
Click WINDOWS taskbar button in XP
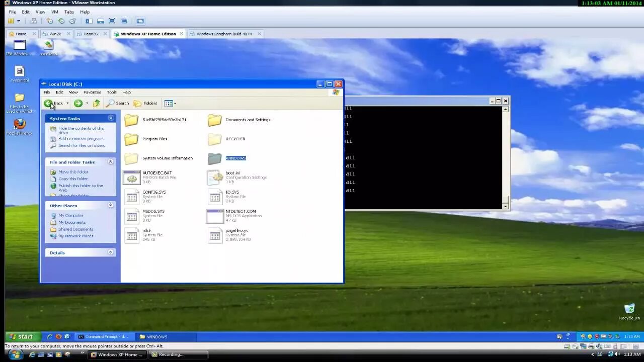(x=166, y=336)
